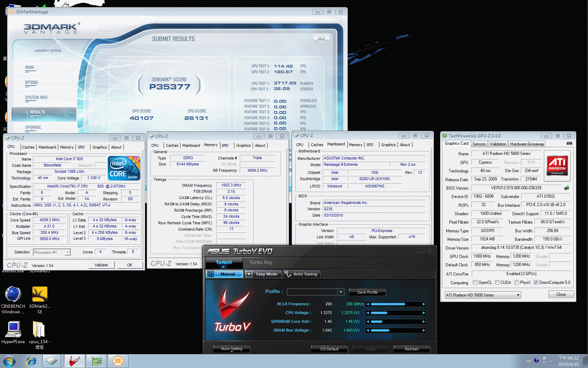Click the keyboard icon in system tray
The image size is (588, 368).
[x=529, y=361]
